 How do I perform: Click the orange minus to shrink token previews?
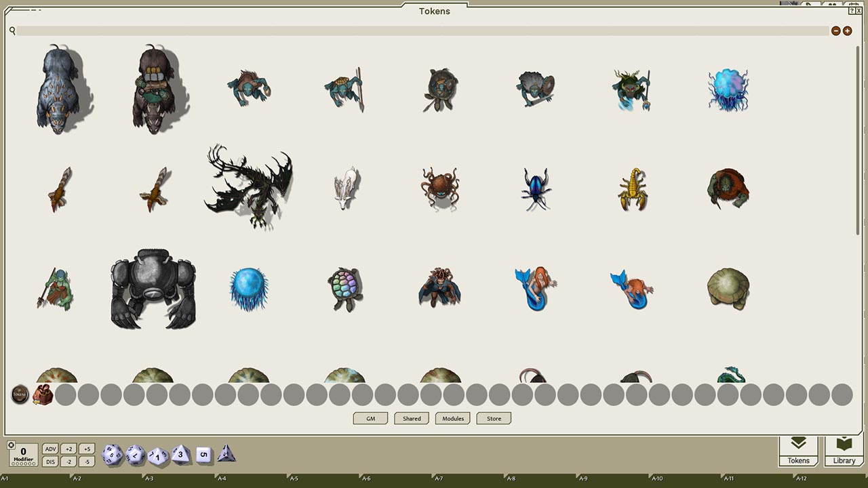coord(835,30)
